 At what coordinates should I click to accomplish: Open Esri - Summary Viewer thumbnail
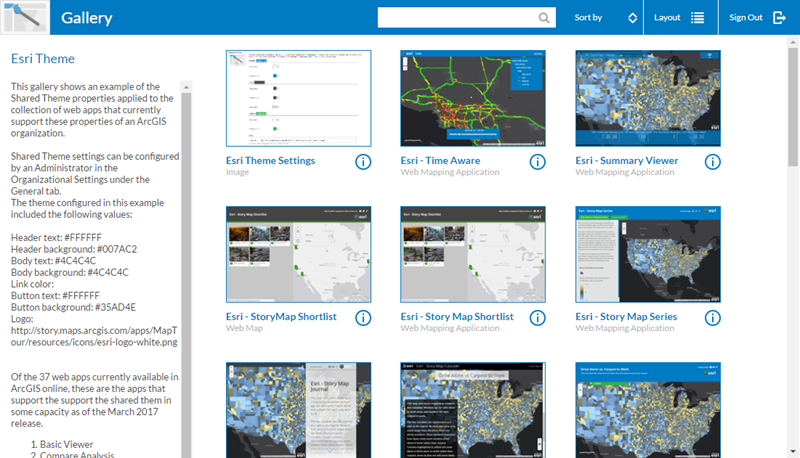[648, 98]
